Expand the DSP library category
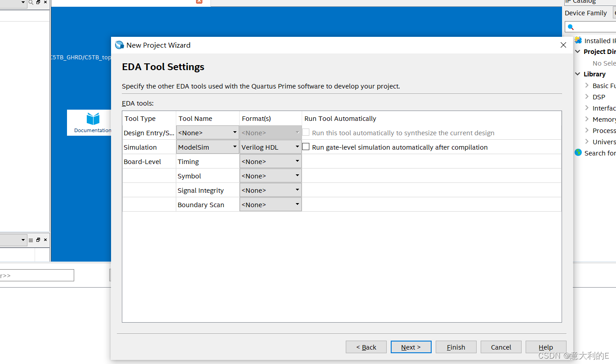Viewport: 616px width, 364px height. pos(587,97)
